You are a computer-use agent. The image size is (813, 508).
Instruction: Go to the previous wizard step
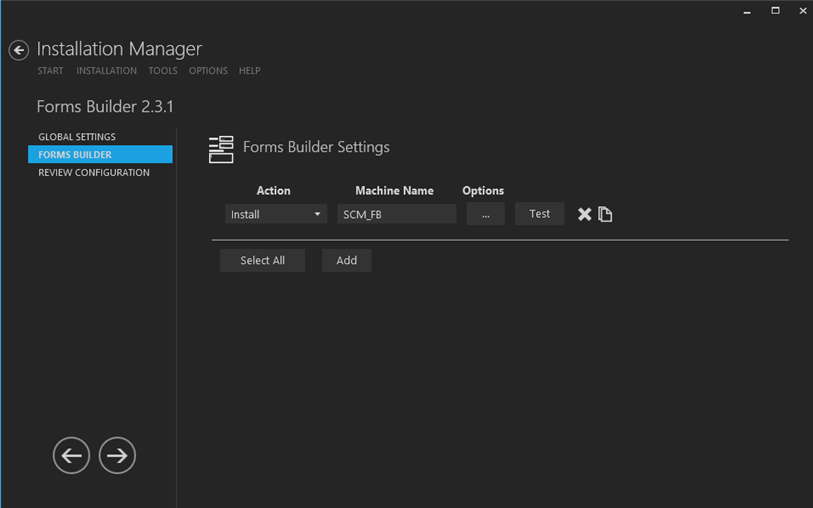72,455
